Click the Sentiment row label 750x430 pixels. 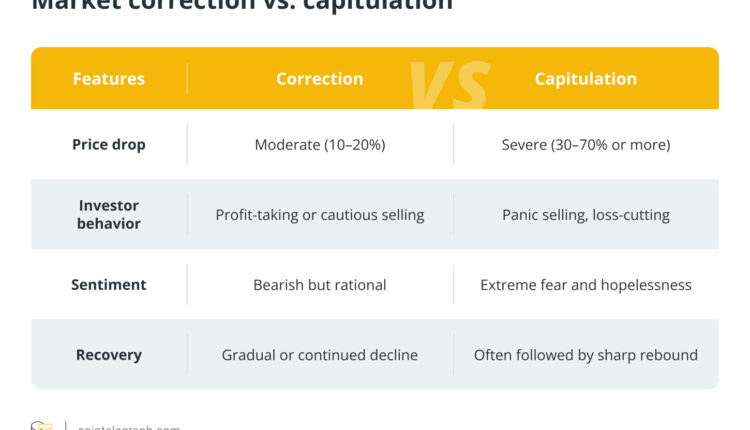[109, 285]
